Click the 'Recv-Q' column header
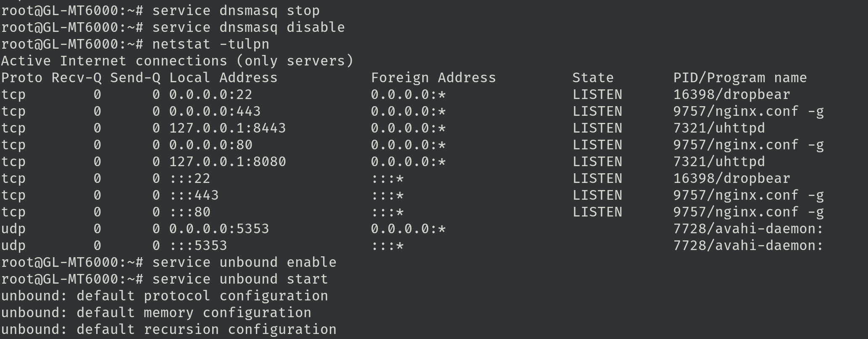The height and width of the screenshot is (339, 868). tap(76, 78)
